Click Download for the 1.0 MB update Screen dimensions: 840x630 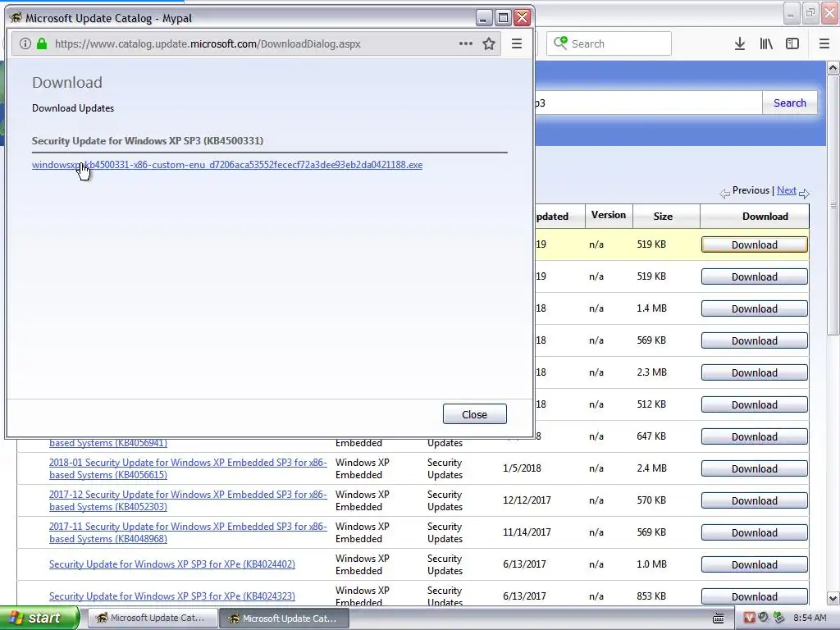tap(755, 564)
